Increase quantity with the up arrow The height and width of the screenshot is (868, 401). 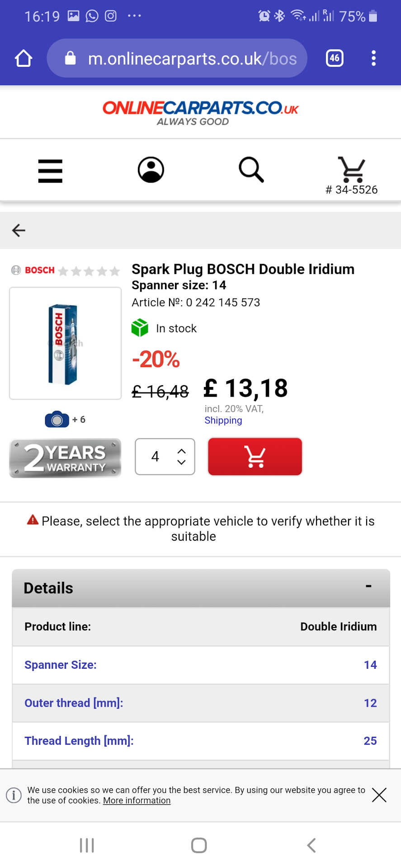[x=182, y=451]
